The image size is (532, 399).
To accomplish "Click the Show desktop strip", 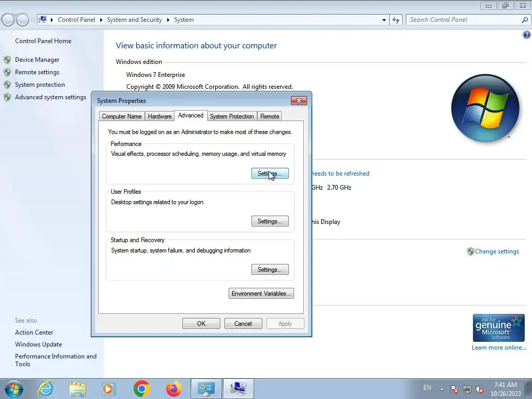I will point(528,389).
